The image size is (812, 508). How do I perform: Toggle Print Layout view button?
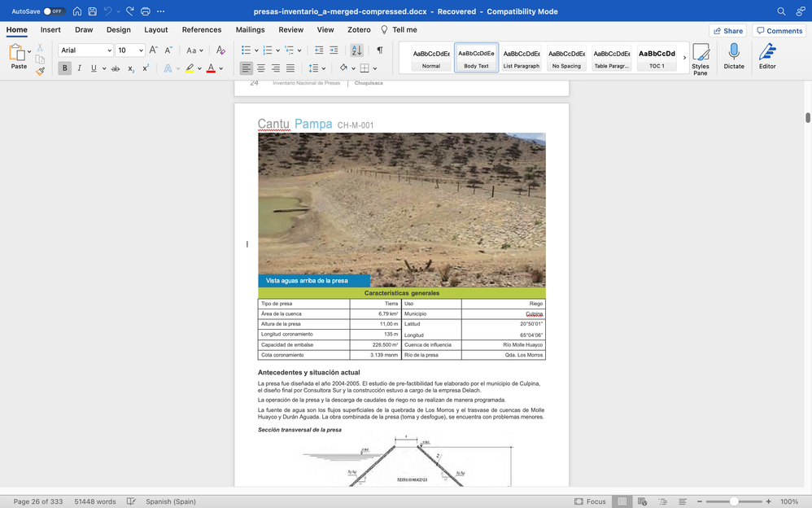pyautogui.click(x=622, y=501)
